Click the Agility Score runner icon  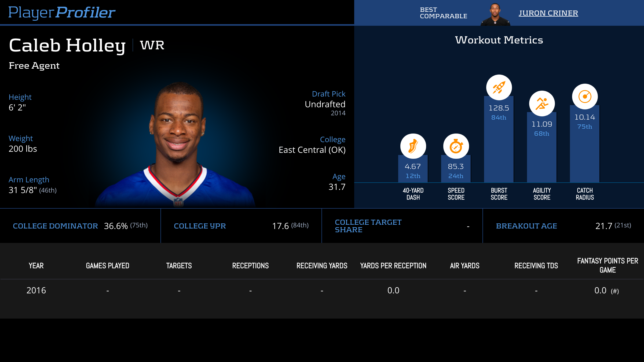click(542, 104)
